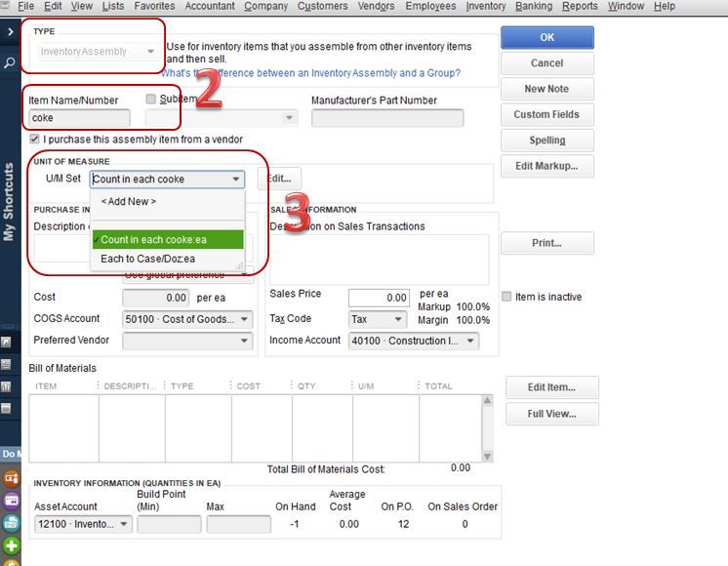Image resolution: width=728 pixels, height=566 pixels.
Task: Click the Edit Markup button
Action: [x=546, y=166]
